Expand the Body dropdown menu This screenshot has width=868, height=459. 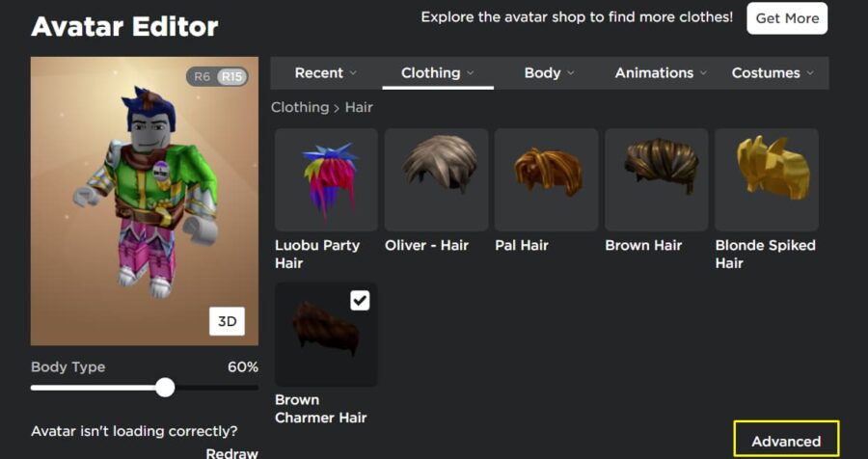549,73
